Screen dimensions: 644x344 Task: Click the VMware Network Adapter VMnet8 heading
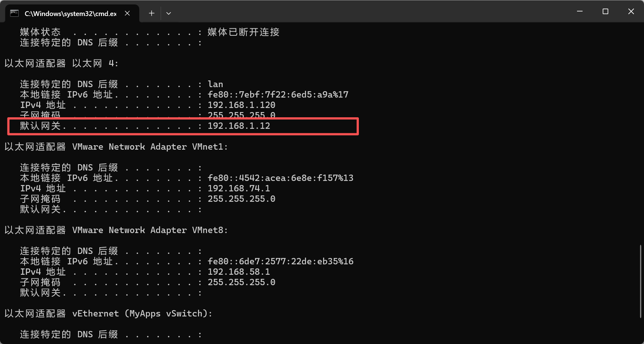click(150, 230)
